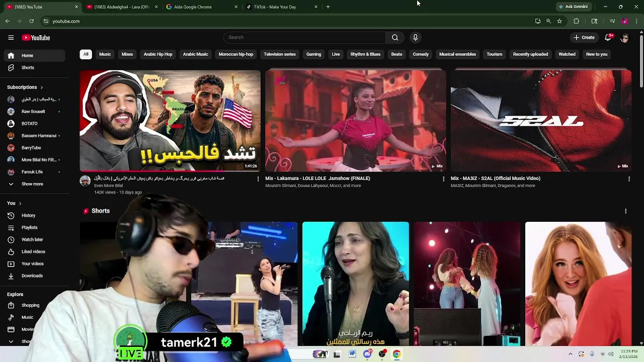Go back with browser back arrow
The height and width of the screenshot is (362, 644).
click(7, 21)
